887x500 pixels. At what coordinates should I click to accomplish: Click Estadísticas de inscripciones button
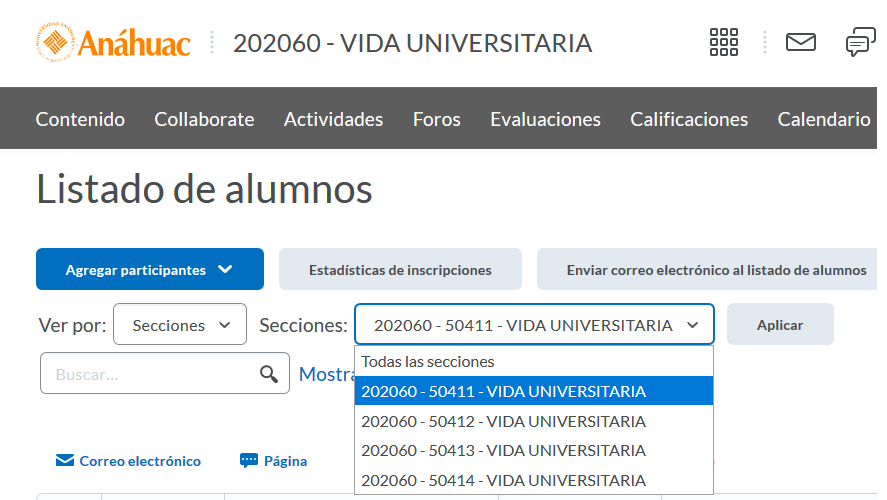tap(400, 270)
